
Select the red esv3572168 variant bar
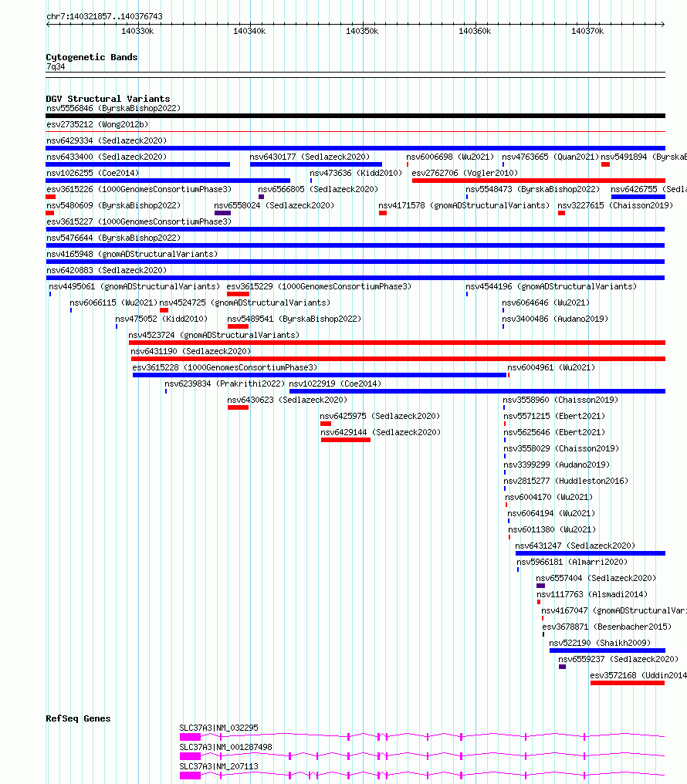pos(628,683)
